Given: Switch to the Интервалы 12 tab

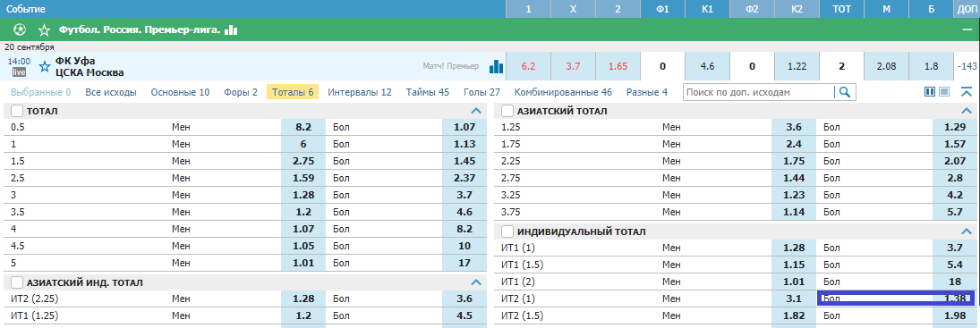Looking at the screenshot, I should click(x=360, y=92).
